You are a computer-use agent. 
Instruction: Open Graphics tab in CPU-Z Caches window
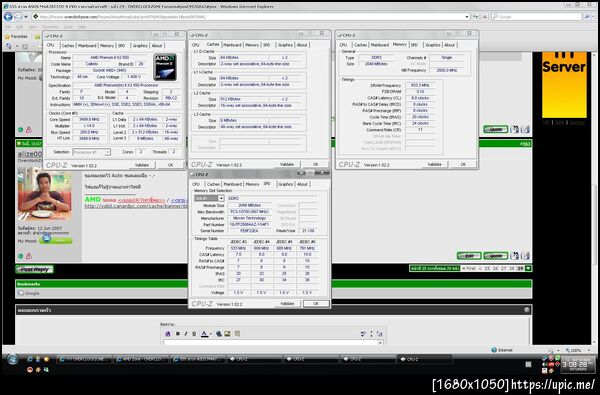(285, 45)
